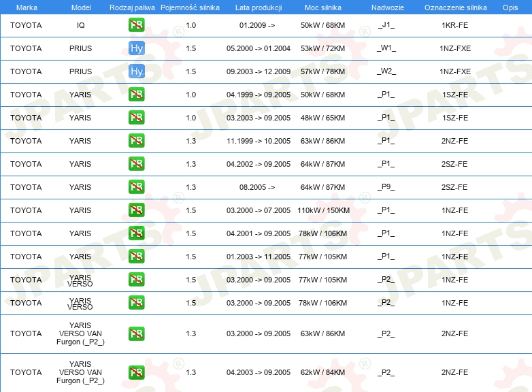Click the _W2_ body code cell
Image resolution: width=532 pixels, height=392 pixels.
pos(386,71)
